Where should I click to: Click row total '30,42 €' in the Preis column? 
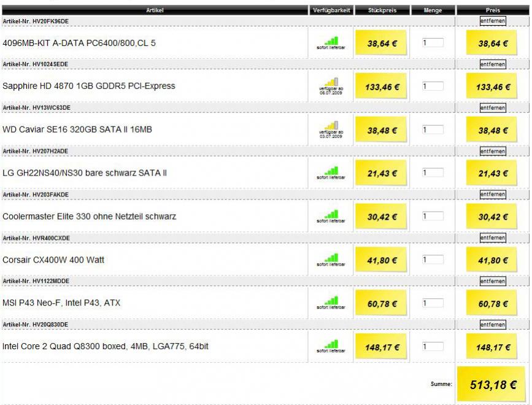click(x=492, y=217)
